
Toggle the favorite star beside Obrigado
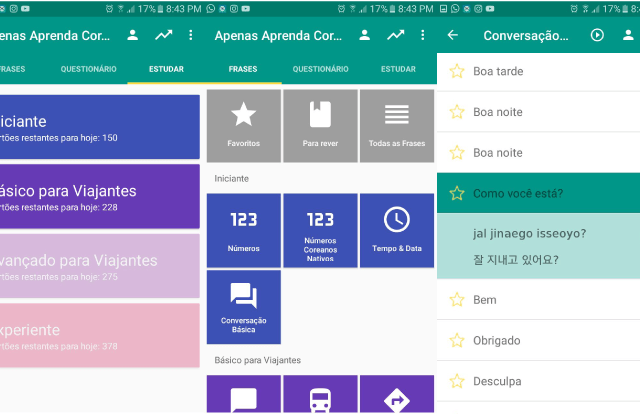(457, 340)
